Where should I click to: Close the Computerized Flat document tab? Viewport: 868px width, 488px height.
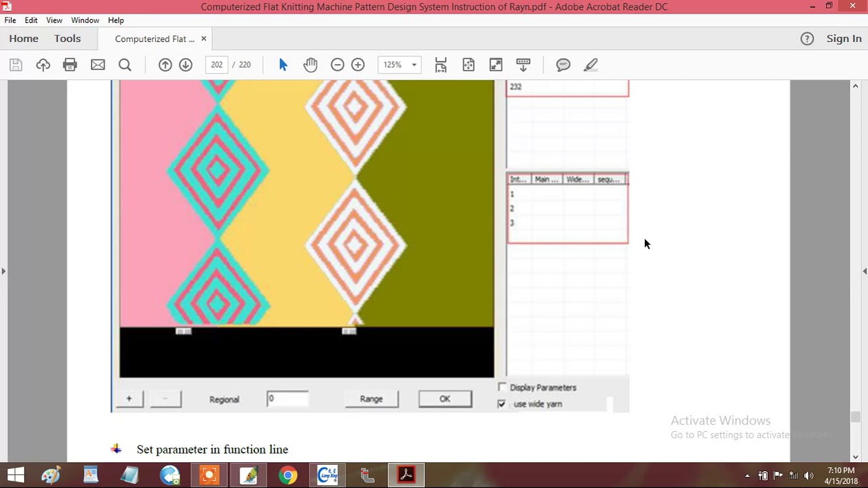[x=203, y=39]
